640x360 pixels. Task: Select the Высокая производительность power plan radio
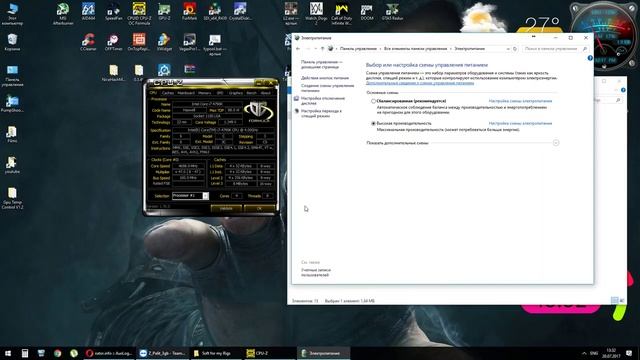(373, 123)
